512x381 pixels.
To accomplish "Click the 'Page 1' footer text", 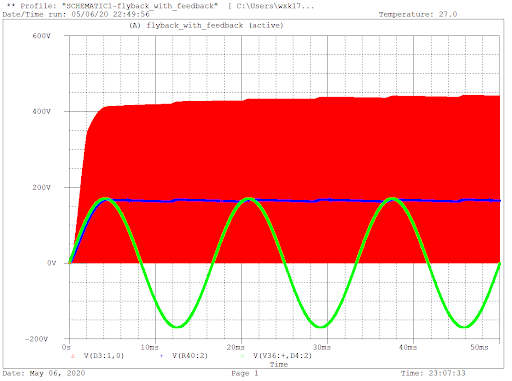I will (245, 373).
